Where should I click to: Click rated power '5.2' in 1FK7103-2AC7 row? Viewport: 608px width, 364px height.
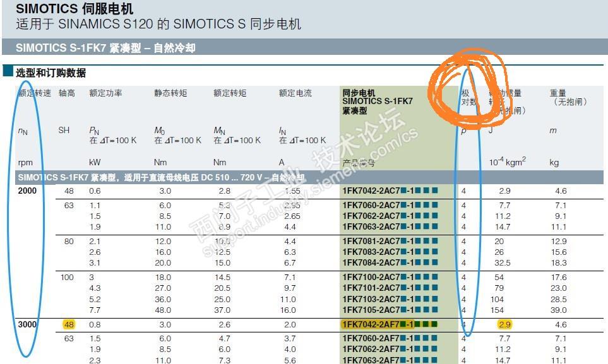coord(95,299)
